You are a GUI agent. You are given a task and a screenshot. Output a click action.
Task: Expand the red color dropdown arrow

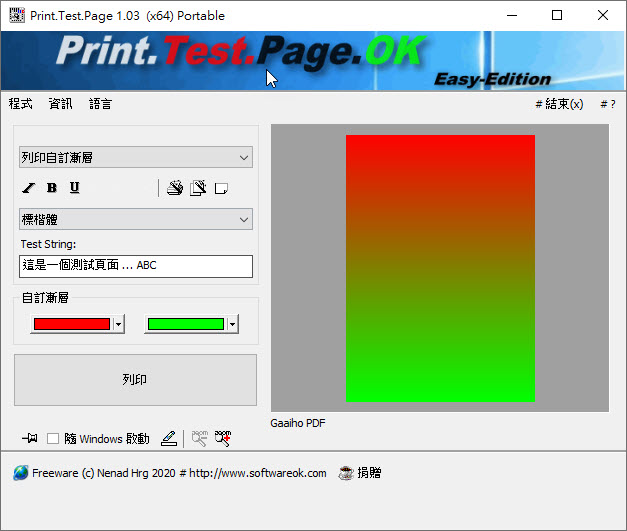(118, 324)
